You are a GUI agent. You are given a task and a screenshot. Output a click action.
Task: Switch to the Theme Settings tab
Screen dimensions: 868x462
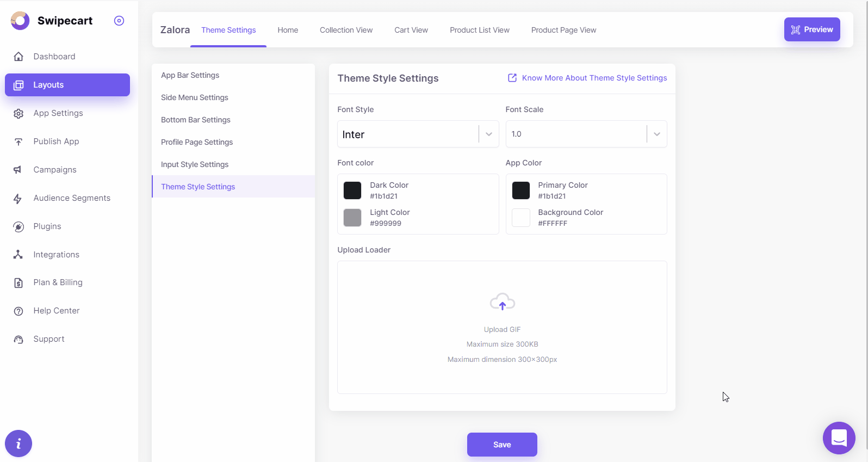pos(228,30)
